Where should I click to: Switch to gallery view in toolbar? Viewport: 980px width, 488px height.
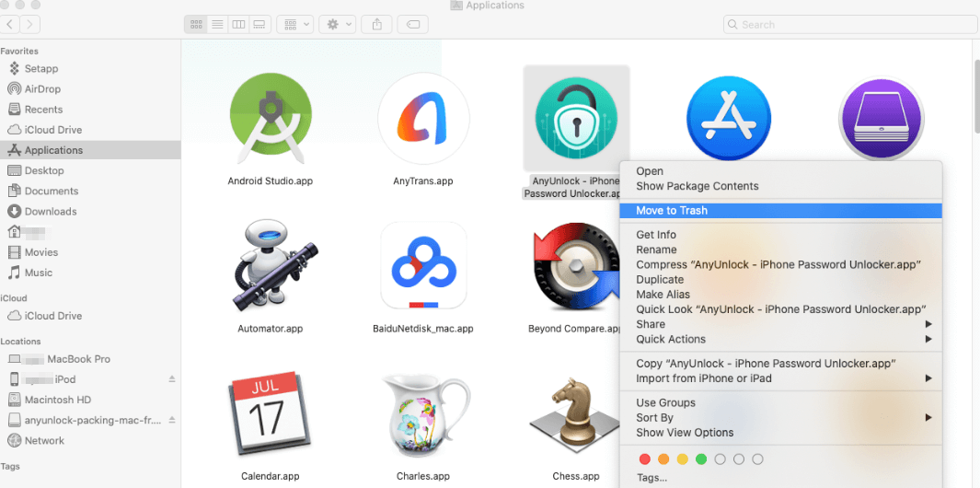(260, 24)
